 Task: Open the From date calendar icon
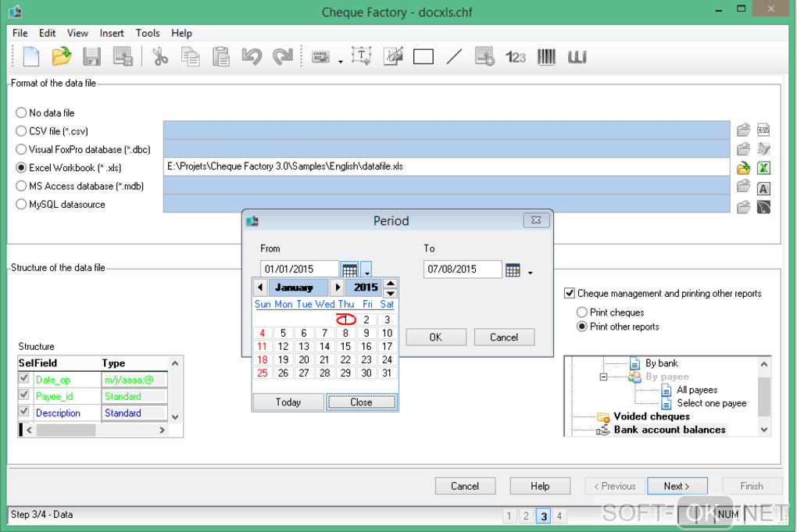point(349,270)
